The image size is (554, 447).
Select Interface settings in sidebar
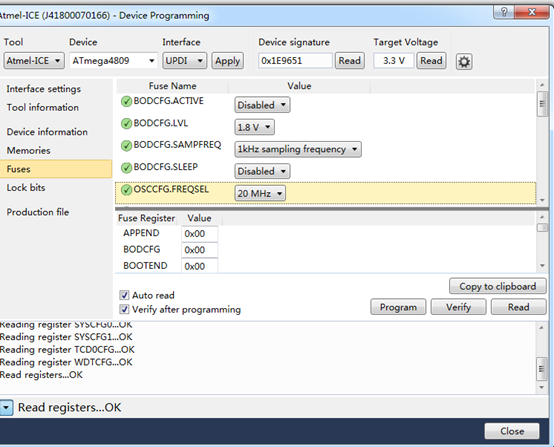(43, 89)
